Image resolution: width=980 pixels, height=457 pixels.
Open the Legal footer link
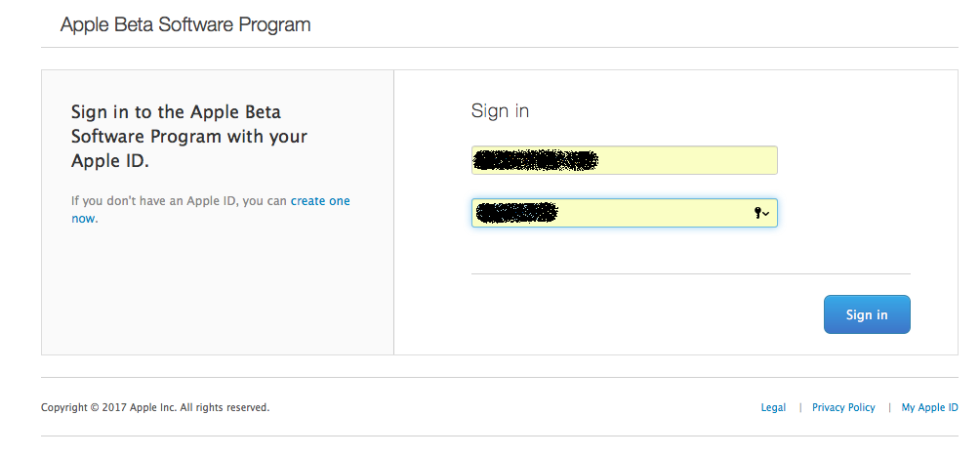773,407
